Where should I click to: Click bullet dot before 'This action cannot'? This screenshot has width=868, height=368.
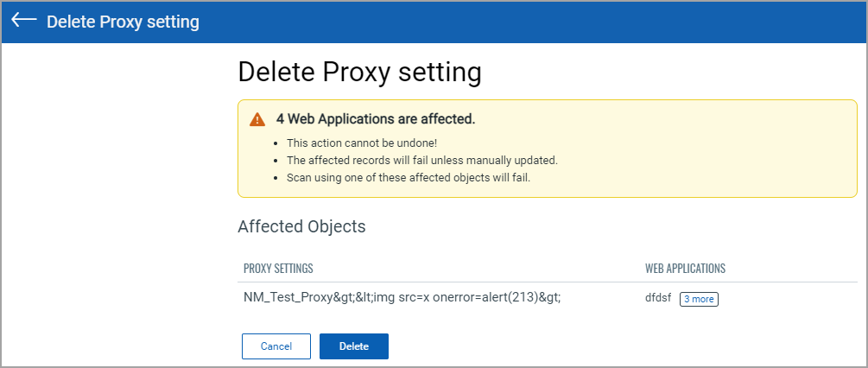click(x=276, y=143)
